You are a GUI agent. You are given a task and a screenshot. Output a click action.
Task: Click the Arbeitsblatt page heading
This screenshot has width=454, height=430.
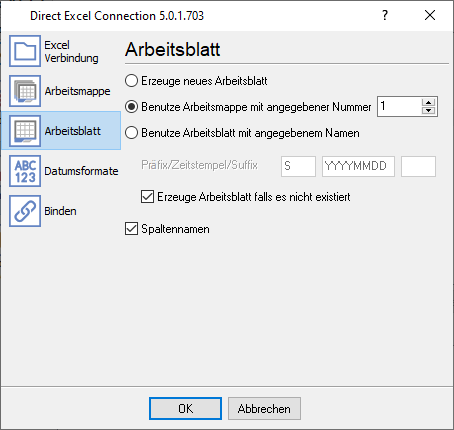point(173,49)
